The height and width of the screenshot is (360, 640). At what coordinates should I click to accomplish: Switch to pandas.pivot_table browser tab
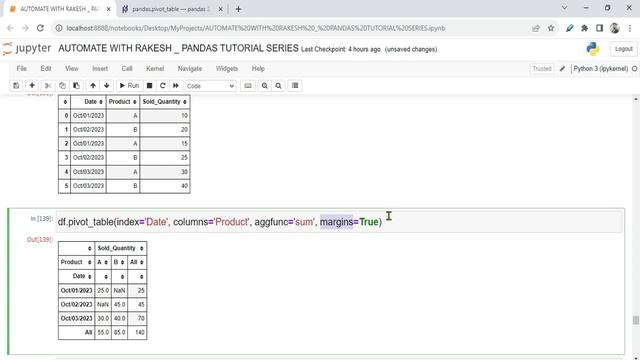(171, 9)
